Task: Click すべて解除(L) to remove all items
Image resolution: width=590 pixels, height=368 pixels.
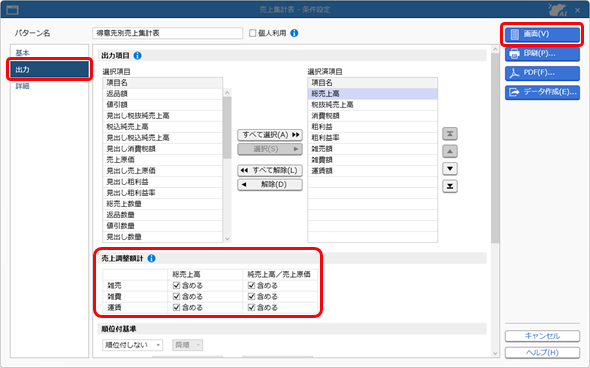Action: click(x=270, y=170)
